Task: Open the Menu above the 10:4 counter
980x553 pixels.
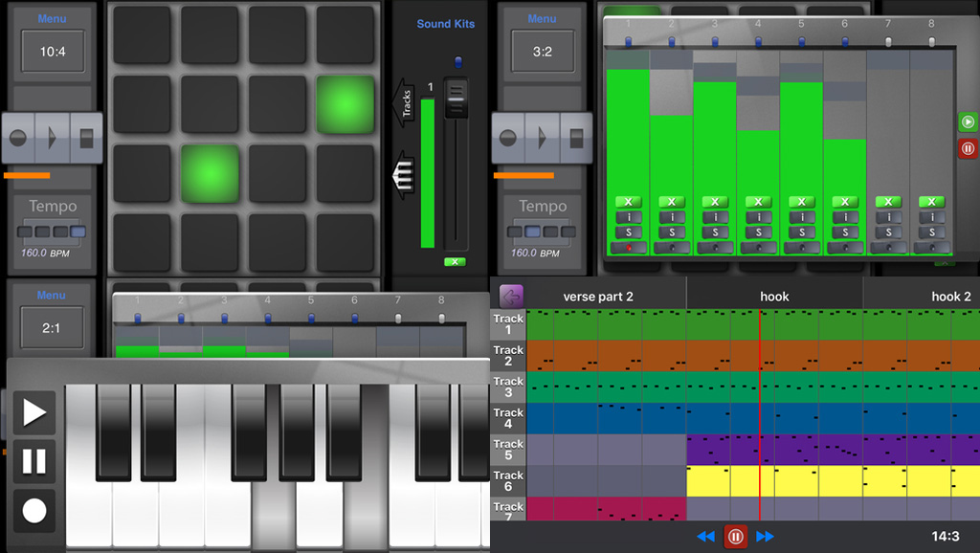Action: click(52, 19)
